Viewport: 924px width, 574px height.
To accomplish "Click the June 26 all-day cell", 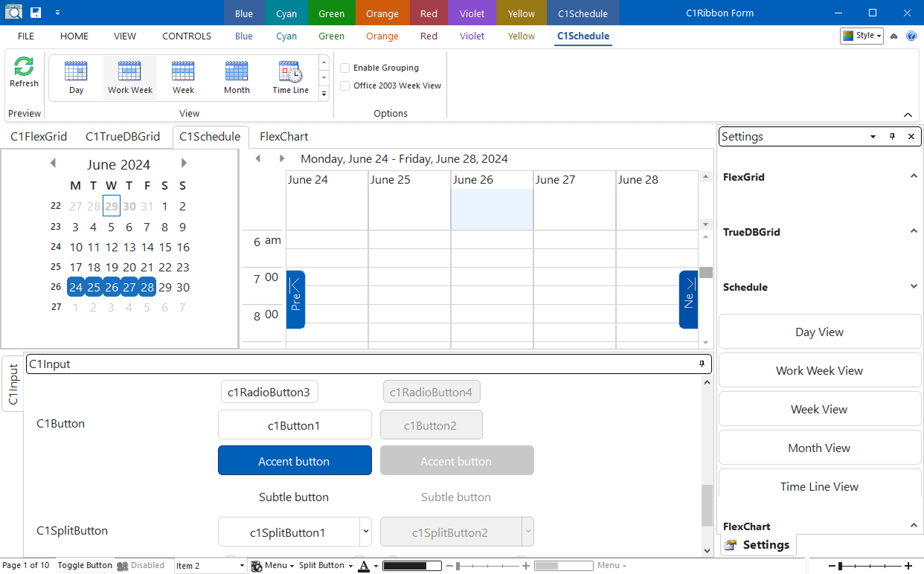I will tap(492, 209).
